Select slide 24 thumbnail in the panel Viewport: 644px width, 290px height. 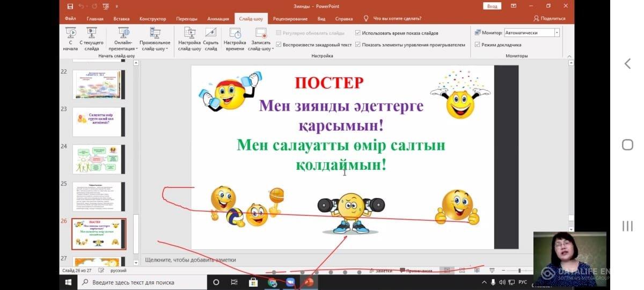(x=99, y=159)
